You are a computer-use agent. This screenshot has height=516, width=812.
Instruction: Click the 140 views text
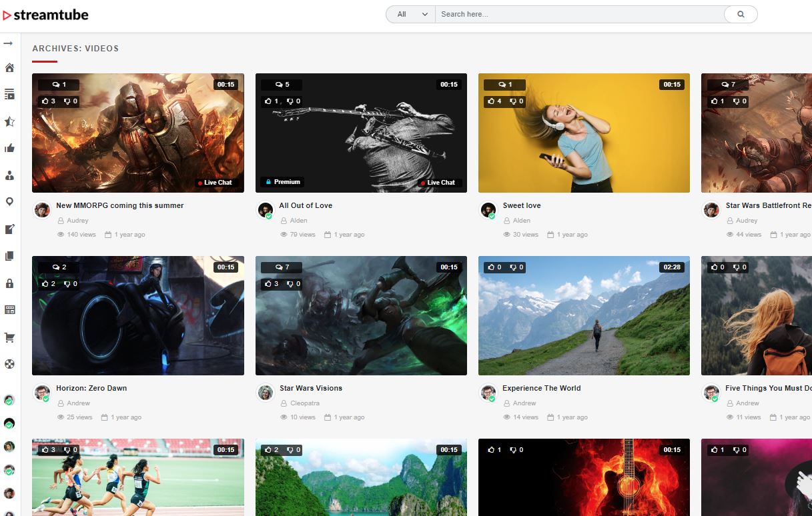pyautogui.click(x=81, y=235)
